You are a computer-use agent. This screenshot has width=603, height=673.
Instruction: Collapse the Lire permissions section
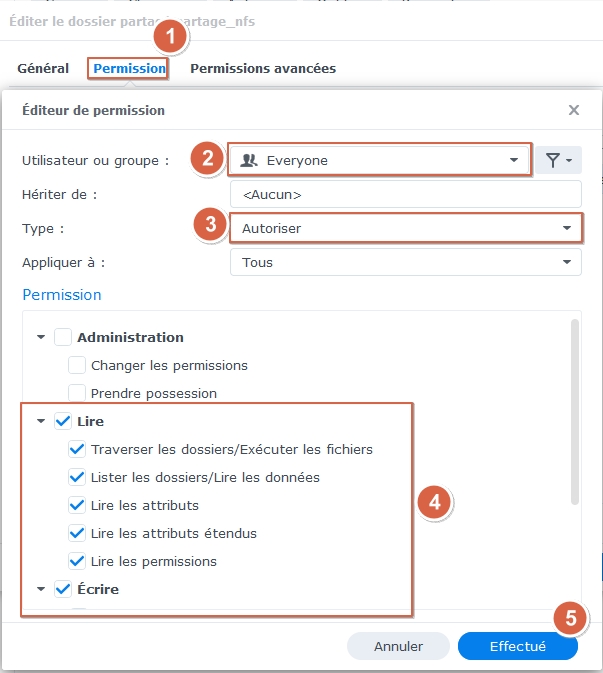click(41, 422)
